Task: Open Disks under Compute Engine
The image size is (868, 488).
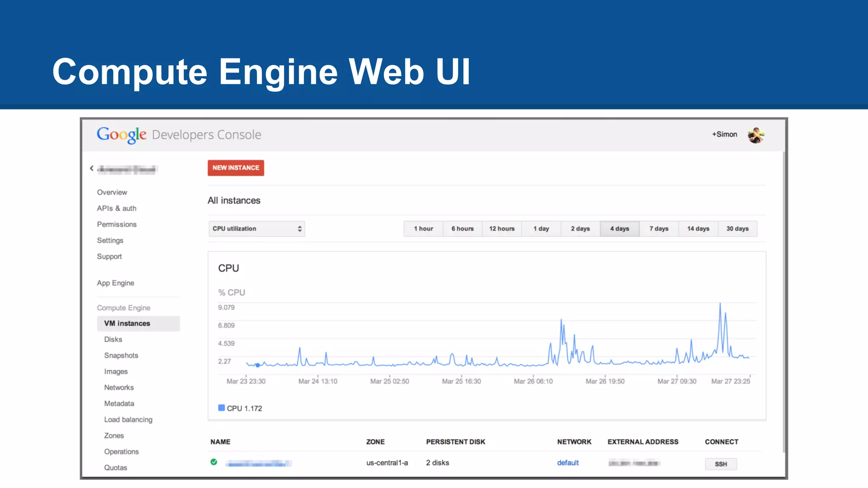Action: [113, 340]
